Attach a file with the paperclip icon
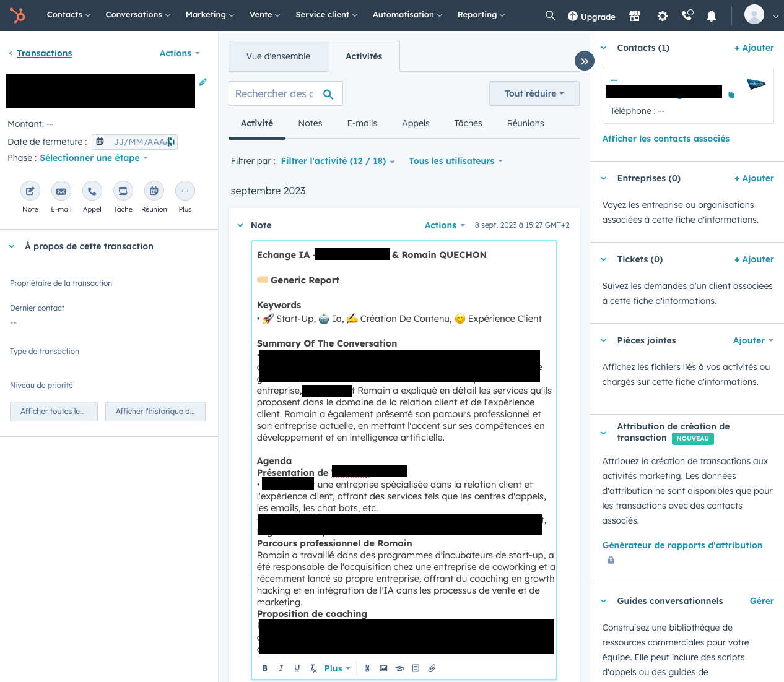The height and width of the screenshot is (682, 784). [x=432, y=668]
